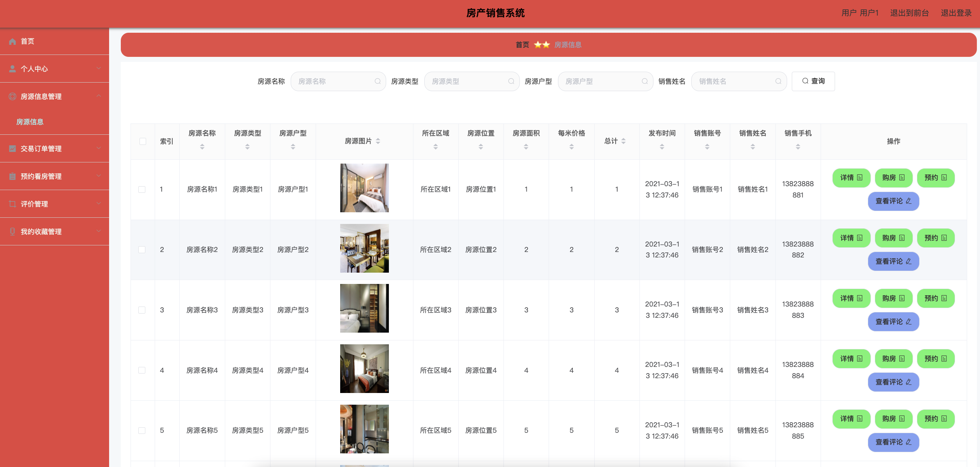The width and height of the screenshot is (980, 467).
Task: Sort by 房源名称 column arrows
Action: (x=202, y=147)
